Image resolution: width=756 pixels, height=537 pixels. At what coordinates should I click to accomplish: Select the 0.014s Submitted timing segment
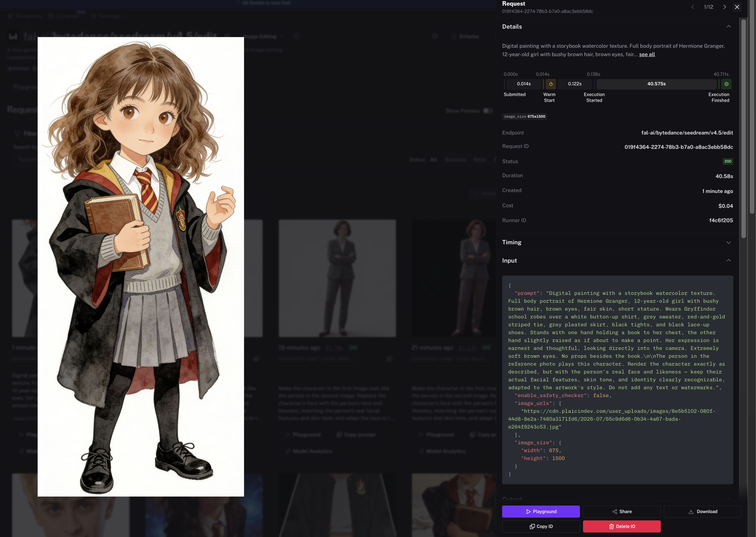click(x=524, y=84)
